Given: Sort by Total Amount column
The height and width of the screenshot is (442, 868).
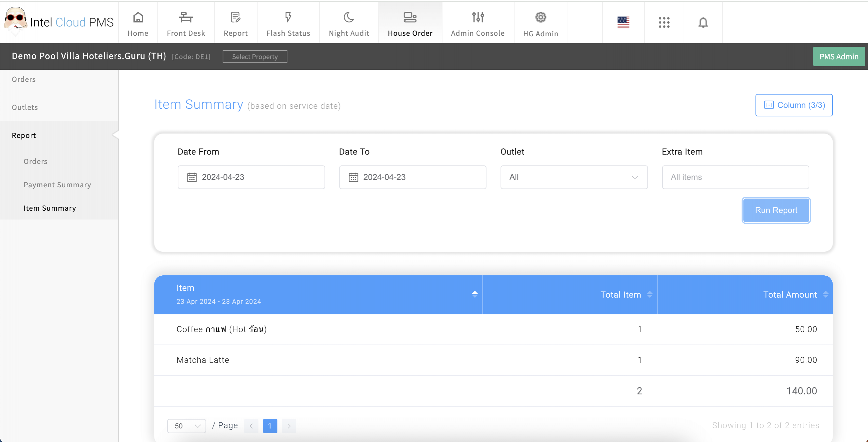Looking at the screenshot, I should pos(825,294).
